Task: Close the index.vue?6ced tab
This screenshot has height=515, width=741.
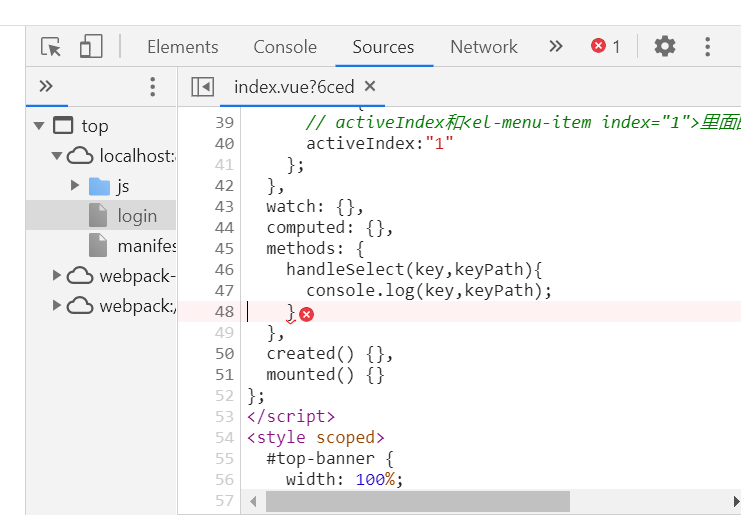Action: coord(370,86)
